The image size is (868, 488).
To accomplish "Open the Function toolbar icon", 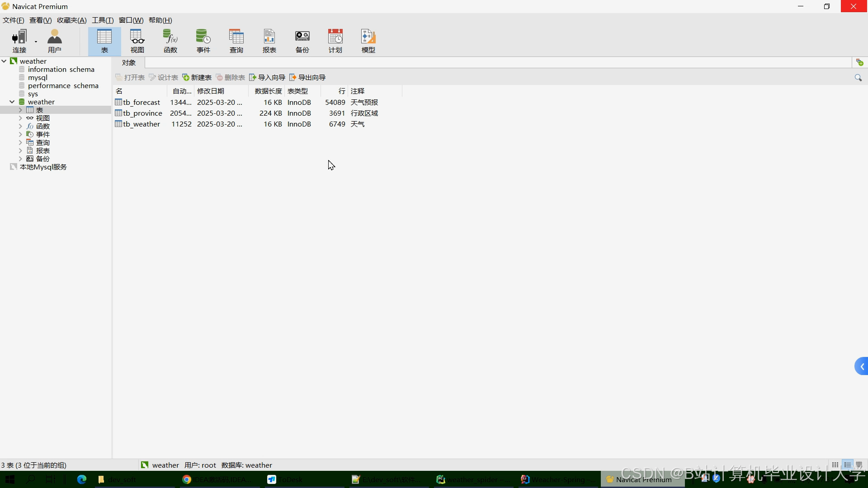I will tap(170, 41).
